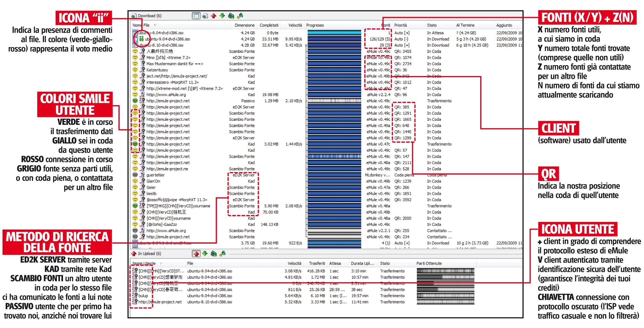
Task: Toggle the pressed uploading button in Upload toolbar
Action: coord(196,254)
